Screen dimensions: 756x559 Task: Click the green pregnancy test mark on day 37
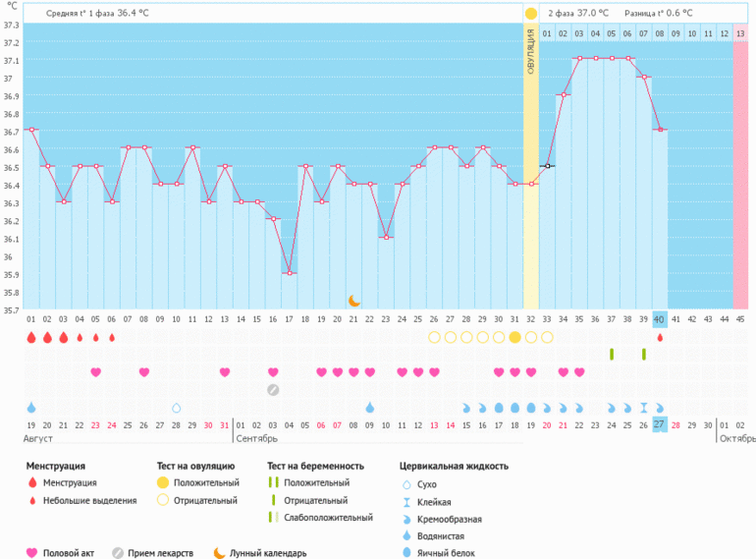coord(612,354)
